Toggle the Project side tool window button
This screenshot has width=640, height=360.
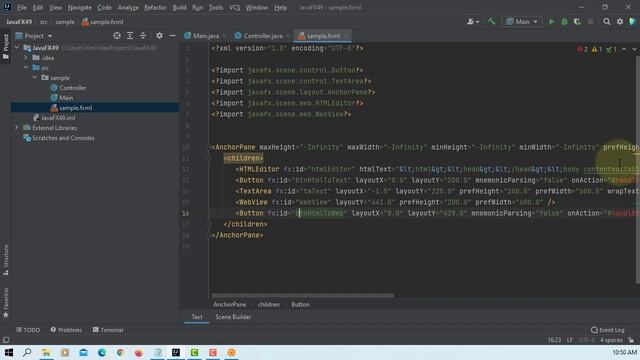coord(6,46)
